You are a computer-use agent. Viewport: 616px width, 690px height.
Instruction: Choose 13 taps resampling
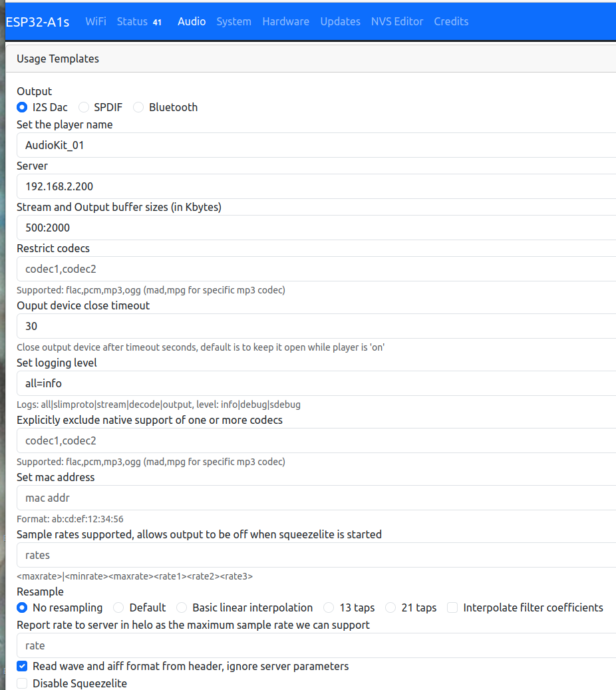329,607
